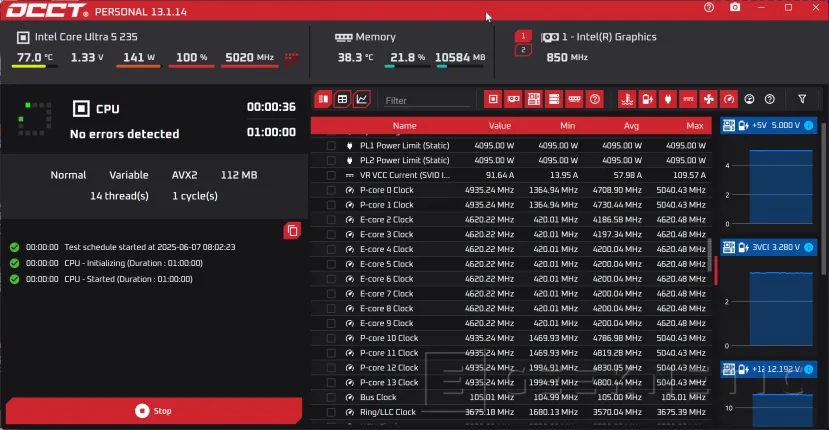Click the Variable load type text
Viewport: 829px width, 430px height.
(128, 175)
